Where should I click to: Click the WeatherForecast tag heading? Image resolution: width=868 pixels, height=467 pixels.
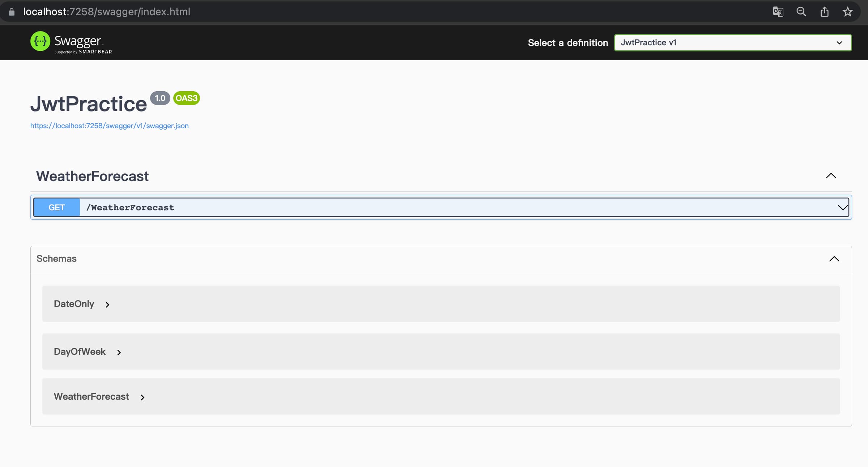[92, 176]
